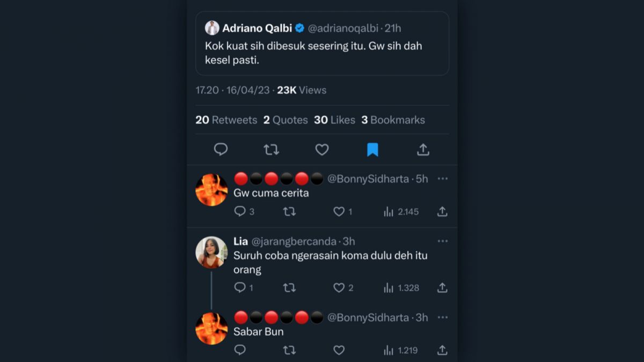Toggle like on the 'Sabar Bun' reply
This screenshot has width=644, height=362.
(x=339, y=350)
